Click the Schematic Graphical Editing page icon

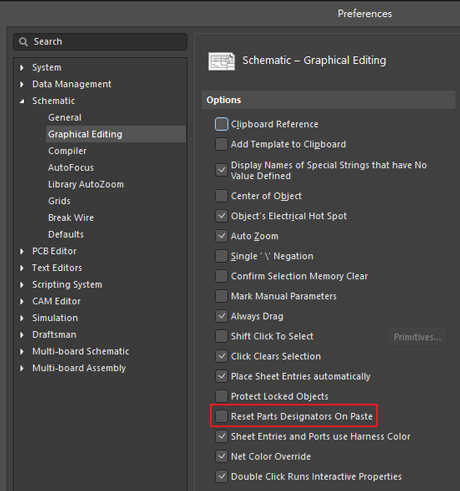(221, 61)
